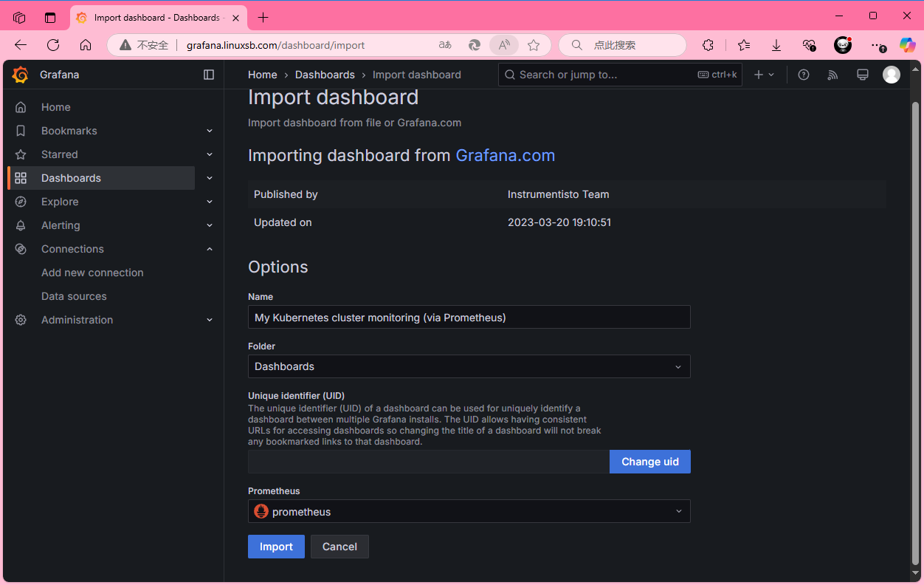The width and height of the screenshot is (924, 585).
Task: Click the dashboard Name input field
Action: (469, 317)
